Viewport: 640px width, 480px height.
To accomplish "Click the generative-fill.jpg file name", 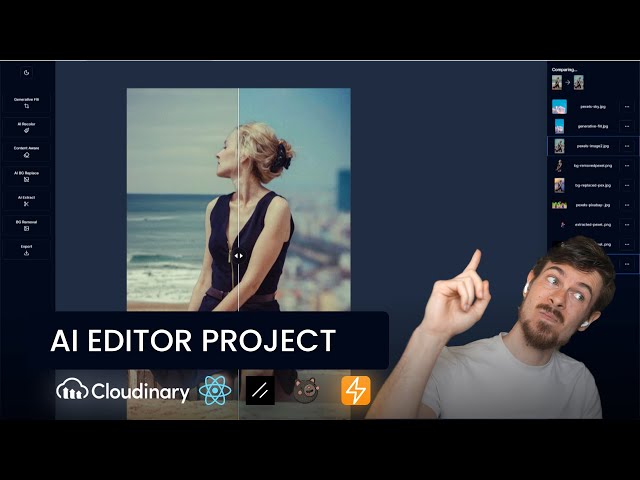I will [593, 127].
